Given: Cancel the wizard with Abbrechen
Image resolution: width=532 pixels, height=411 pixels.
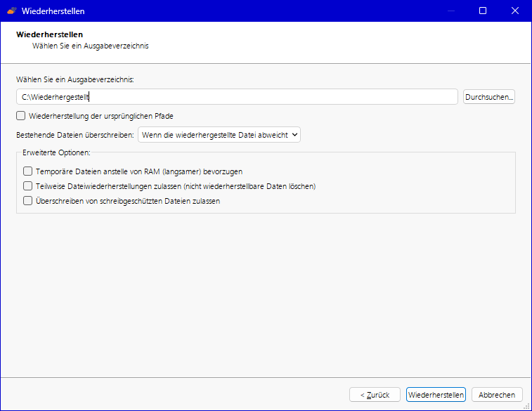Looking at the screenshot, I should click(x=497, y=395).
